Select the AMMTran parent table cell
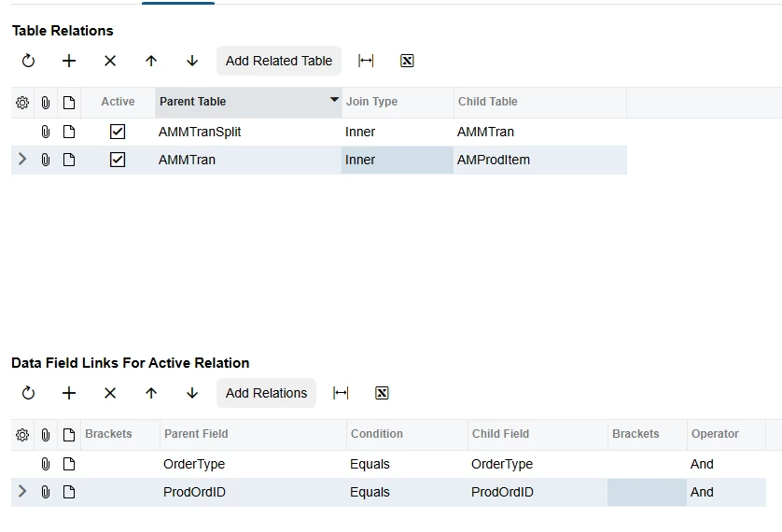 (248, 160)
